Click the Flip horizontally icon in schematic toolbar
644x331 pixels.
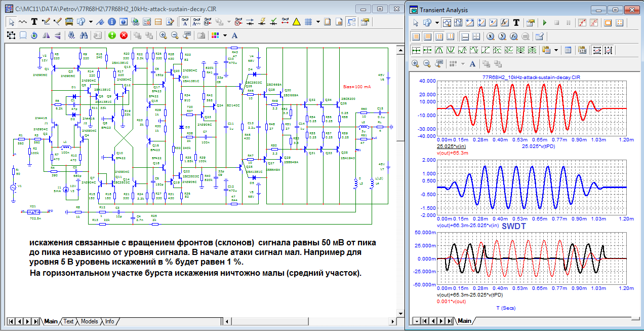pos(46,35)
